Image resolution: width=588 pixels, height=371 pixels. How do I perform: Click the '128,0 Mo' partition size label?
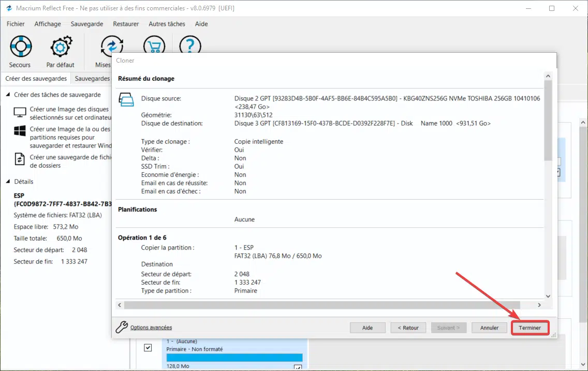(178, 366)
